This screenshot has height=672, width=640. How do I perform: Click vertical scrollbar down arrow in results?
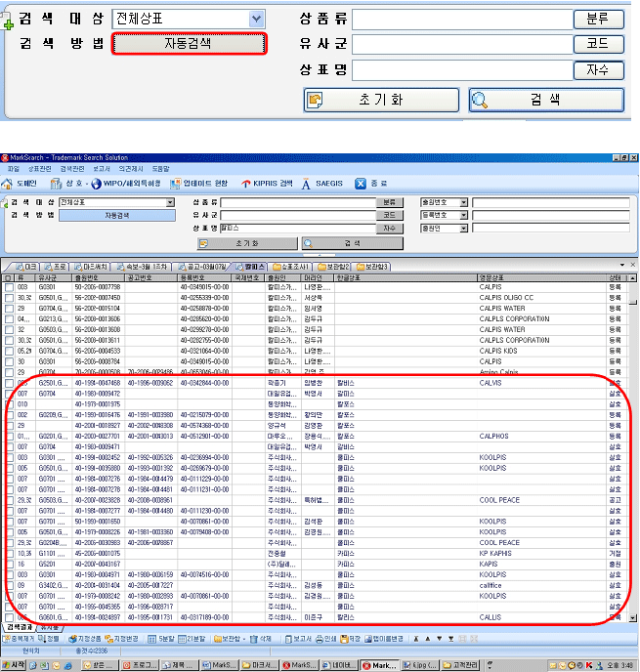(632, 617)
